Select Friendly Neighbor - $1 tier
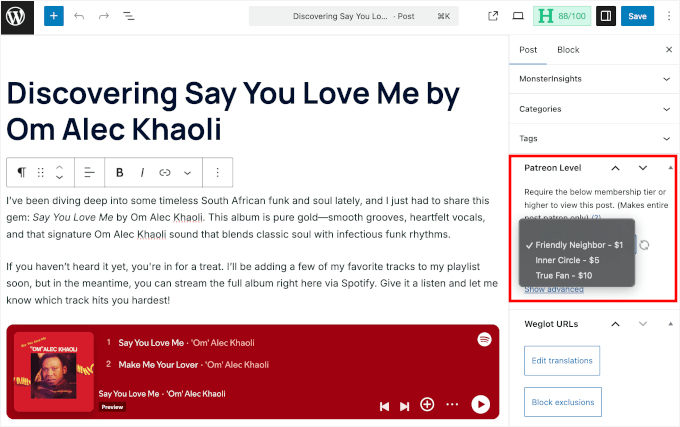Screen dimensions: 680x427 pos(577,245)
